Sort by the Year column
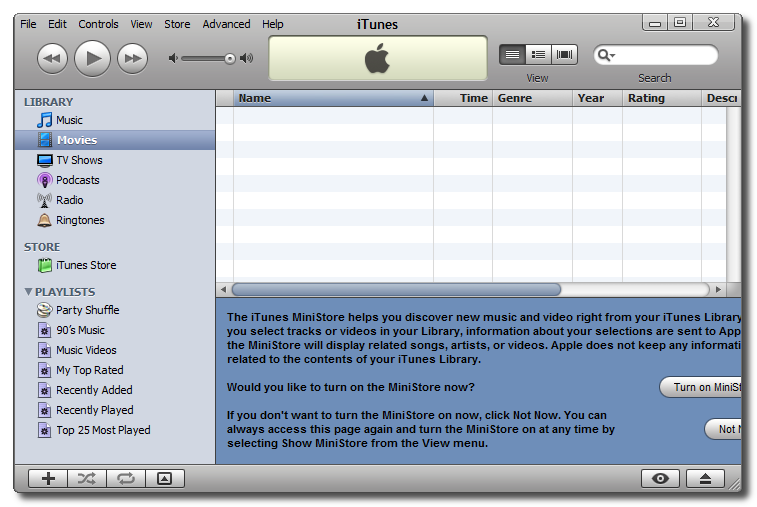Viewport: 757px width, 507px height. click(598, 98)
